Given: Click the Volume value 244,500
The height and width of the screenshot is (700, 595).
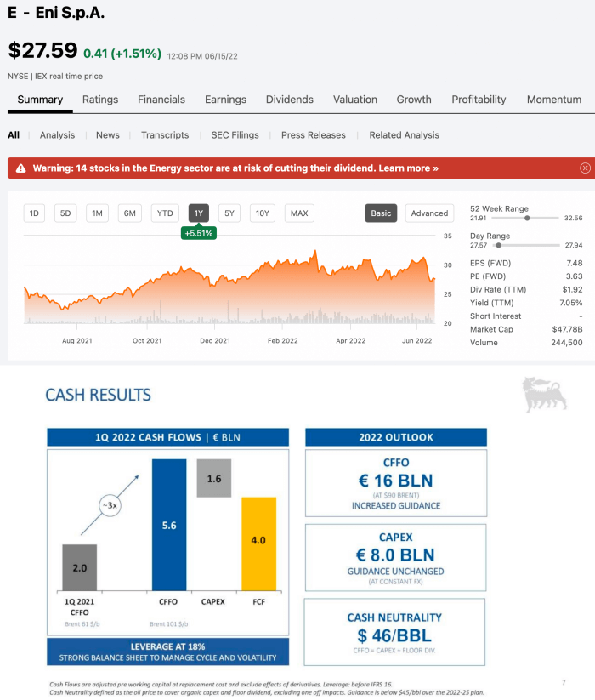Looking at the screenshot, I should point(566,343).
